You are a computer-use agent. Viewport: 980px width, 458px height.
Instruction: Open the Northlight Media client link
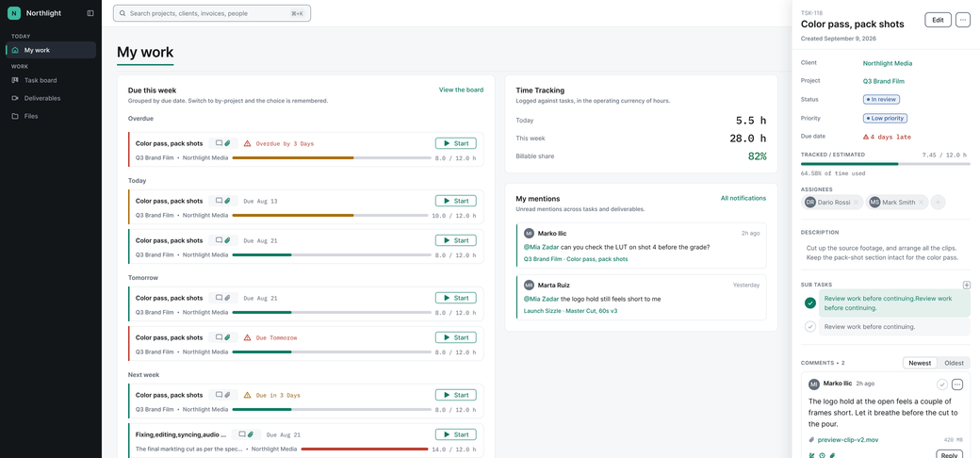click(888, 63)
